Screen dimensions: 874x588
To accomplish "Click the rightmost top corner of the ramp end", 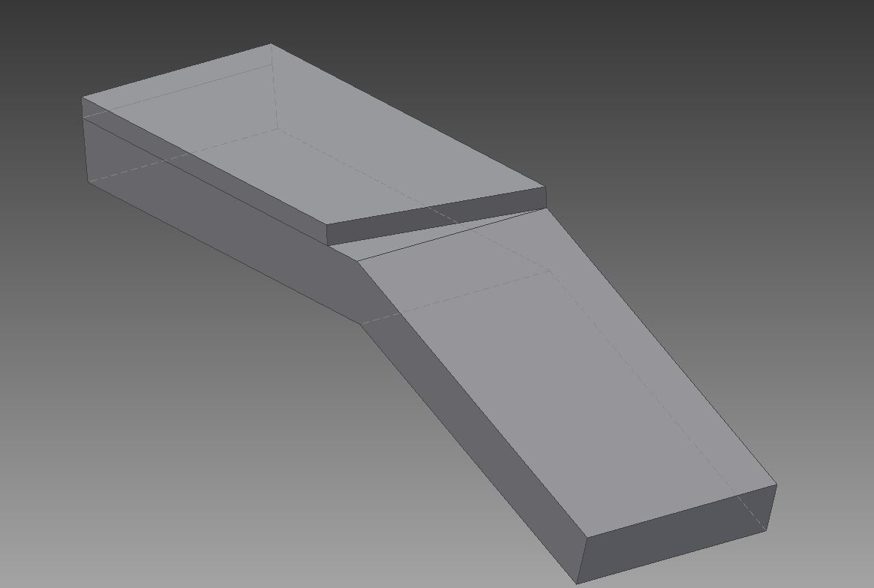I will (776, 485).
